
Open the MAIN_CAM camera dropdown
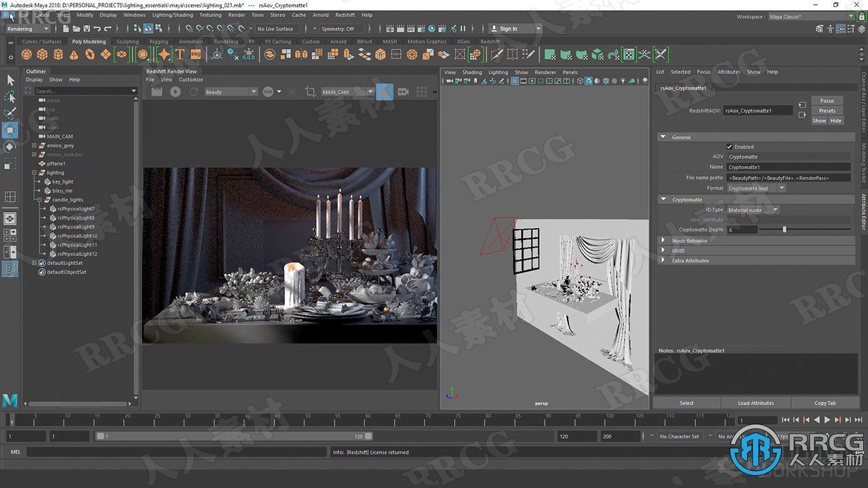click(x=347, y=91)
